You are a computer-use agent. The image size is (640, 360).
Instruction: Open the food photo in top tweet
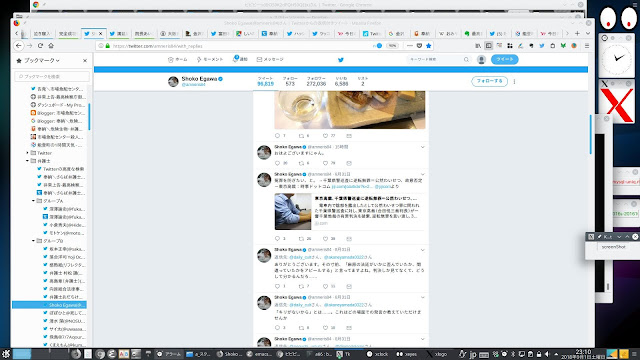coord(350,110)
